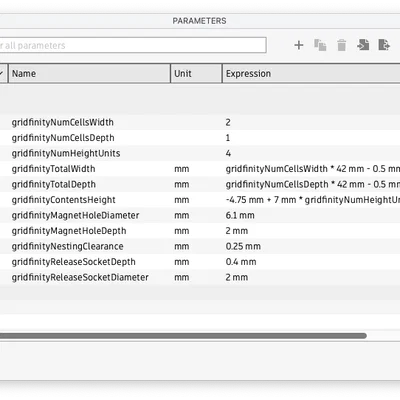This screenshot has width=400, height=400.
Task: Click the mm unit of gridfinityTotalWidth
Action: [182, 169]
